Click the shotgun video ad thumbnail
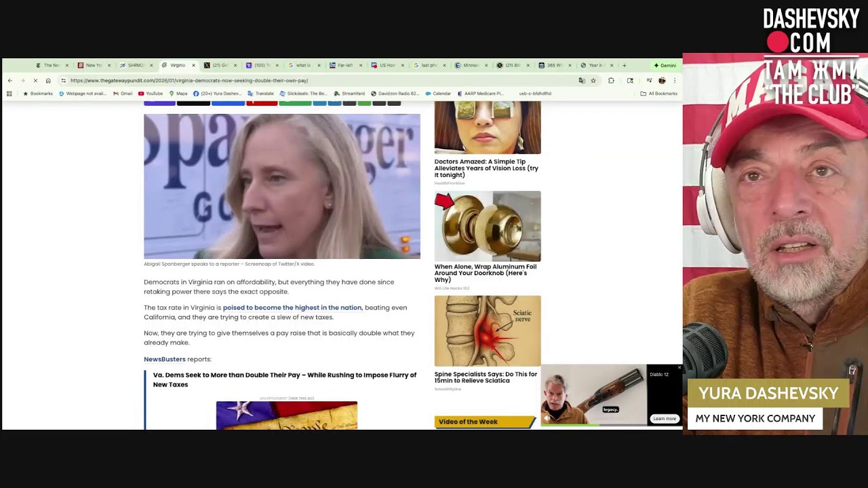Screen dimensions: 868x488 point(593,396)
